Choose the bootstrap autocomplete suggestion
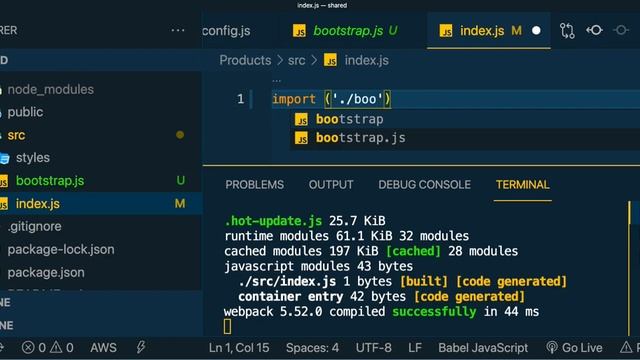This screenshot has height=360, width=640. [x=349, y=119]
